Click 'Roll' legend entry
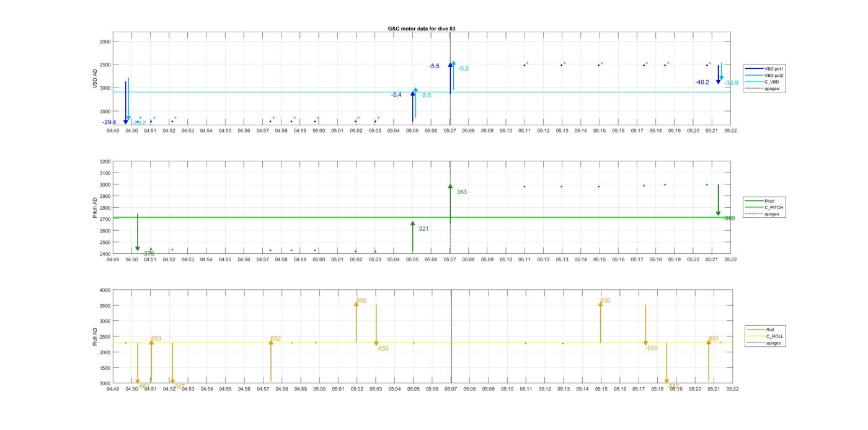Image resolution: width=868 pixels, height=430 pixels. pyautogui.click(x=770, y=329)
